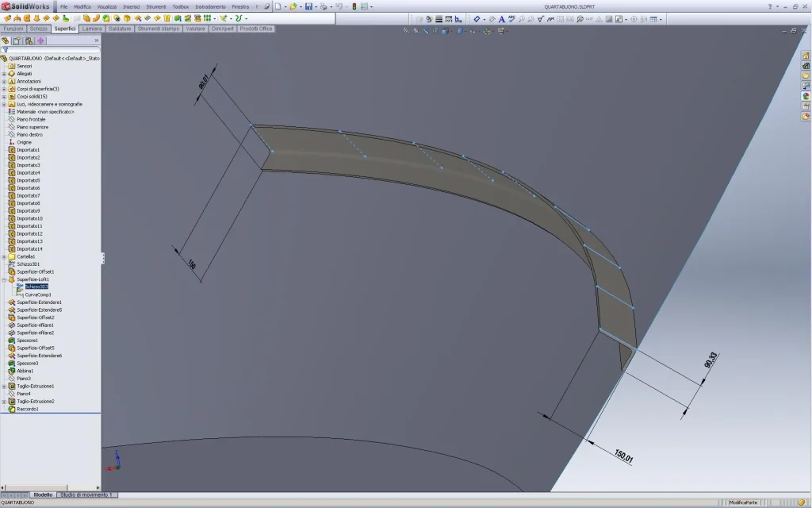Open the File menu
812x508 pixels.
63,6
